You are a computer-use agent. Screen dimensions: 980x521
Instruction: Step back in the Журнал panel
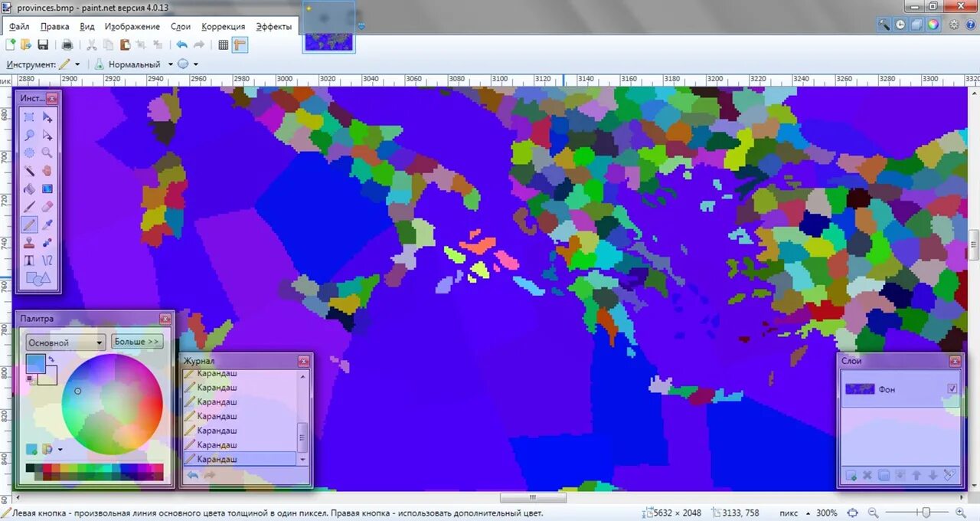click(x=193, y=476)
